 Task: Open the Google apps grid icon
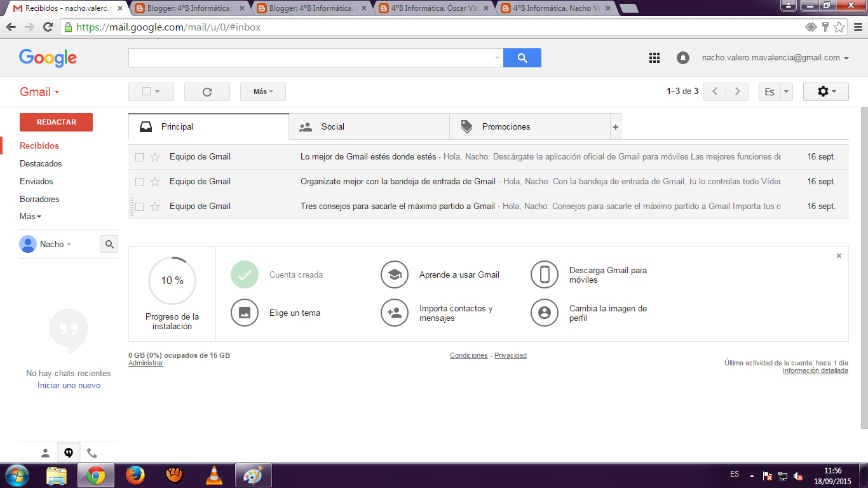654,58
